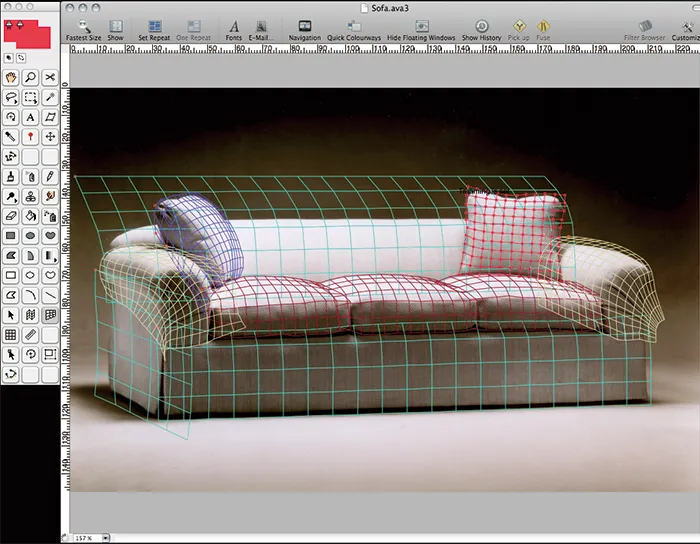The image size is (700, 544).
Task: Click the Sofa.ava3 document title icon
Action: click(364, 8)
